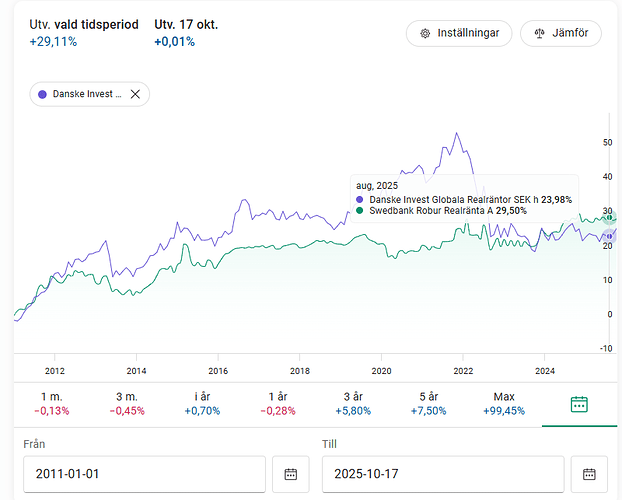This screenshot has height=500, width=622.
Task: Open the custom date range calendar tab
Action: coord(579,404)
